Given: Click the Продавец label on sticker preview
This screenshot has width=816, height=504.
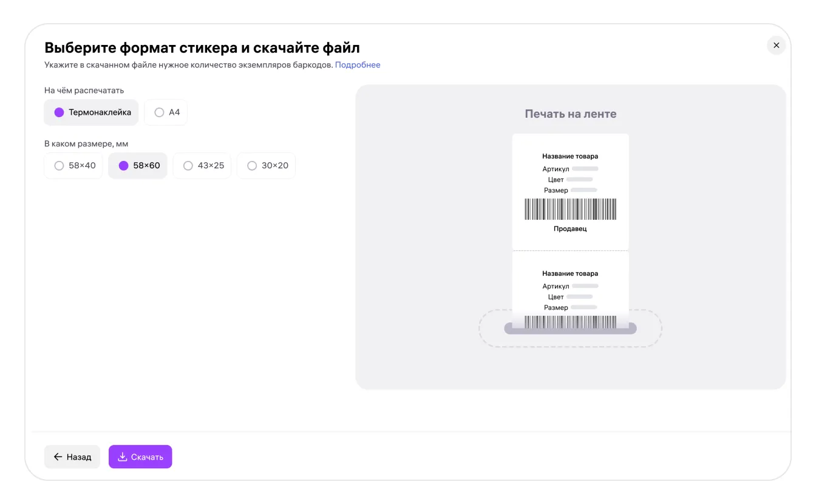Looking at the screenshot, I should [570, 229].
